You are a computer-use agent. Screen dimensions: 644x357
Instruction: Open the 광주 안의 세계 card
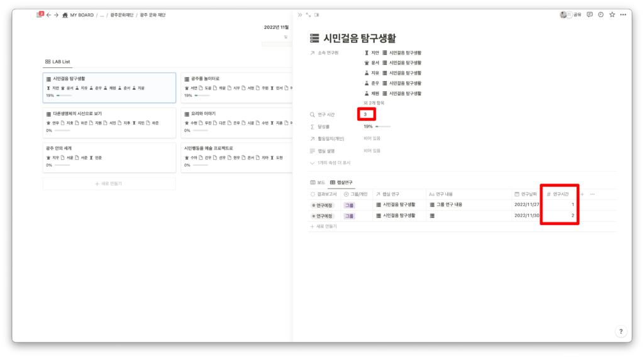[x=109, y=157]
